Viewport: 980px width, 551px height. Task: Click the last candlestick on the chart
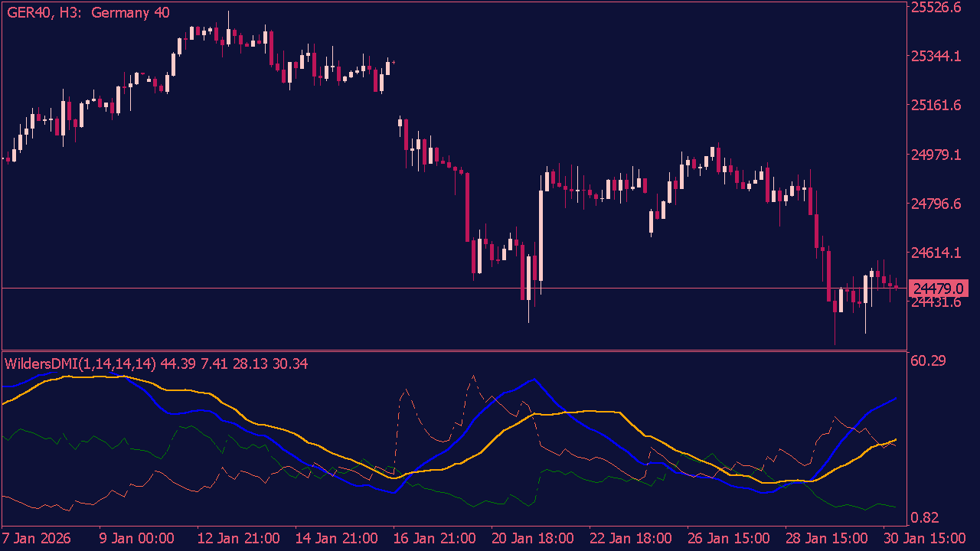pos(897,287)
